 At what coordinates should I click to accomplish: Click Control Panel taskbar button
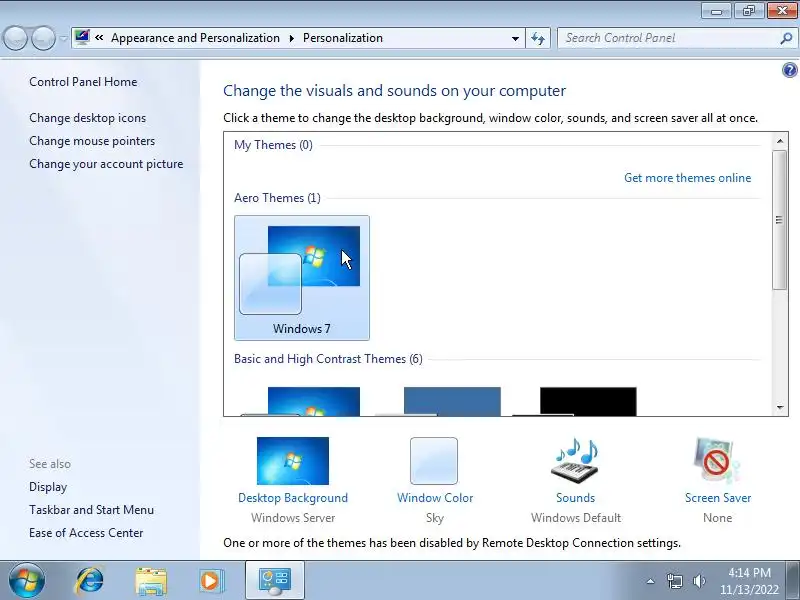click(x=274, y=581)
